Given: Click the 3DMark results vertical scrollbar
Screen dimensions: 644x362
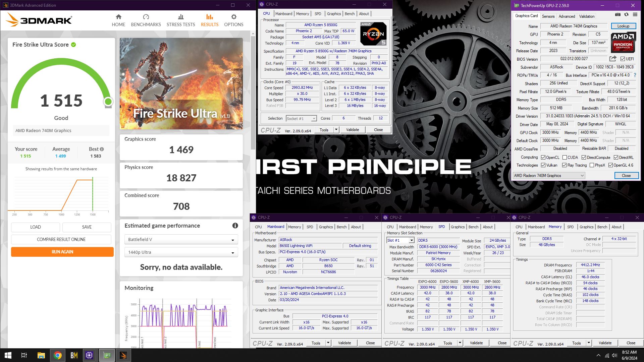Looking at the screenshot, I should (x=253, y=92).
